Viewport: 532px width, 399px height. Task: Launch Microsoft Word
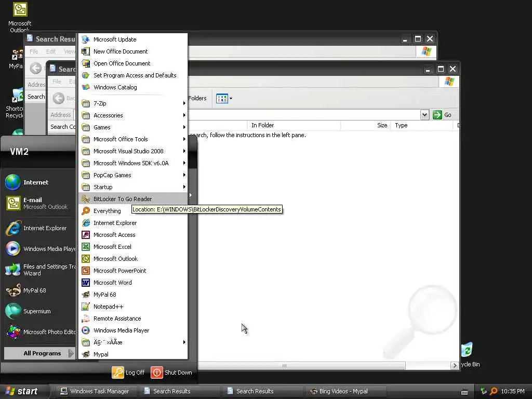[x=133, y=283]
